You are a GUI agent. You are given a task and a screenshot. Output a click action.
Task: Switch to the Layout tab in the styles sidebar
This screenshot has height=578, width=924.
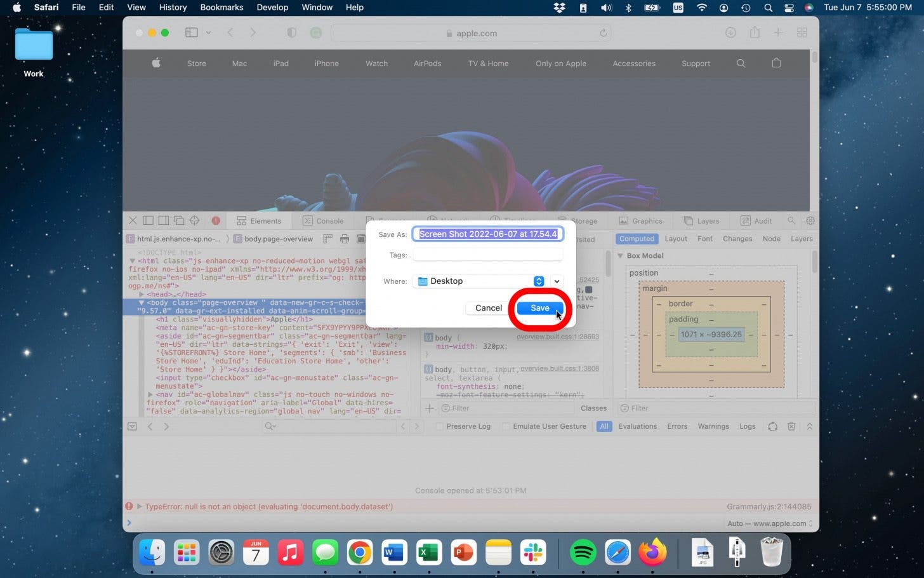[675, 238]
